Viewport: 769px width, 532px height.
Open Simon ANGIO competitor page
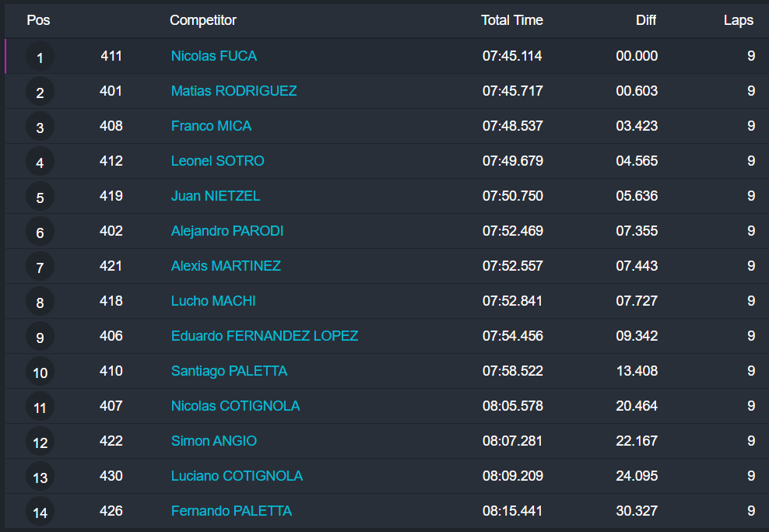coord(213,441)
